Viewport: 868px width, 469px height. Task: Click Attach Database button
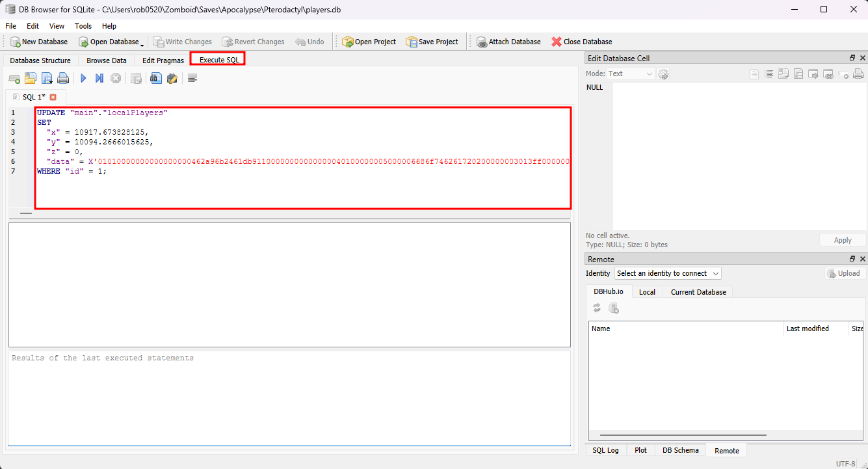point(508,42)
